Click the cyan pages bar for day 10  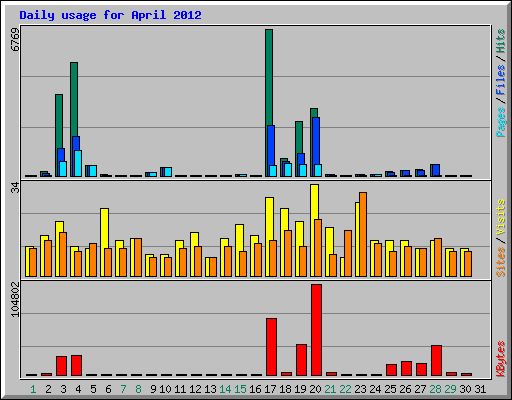click(x=168, y=172)
